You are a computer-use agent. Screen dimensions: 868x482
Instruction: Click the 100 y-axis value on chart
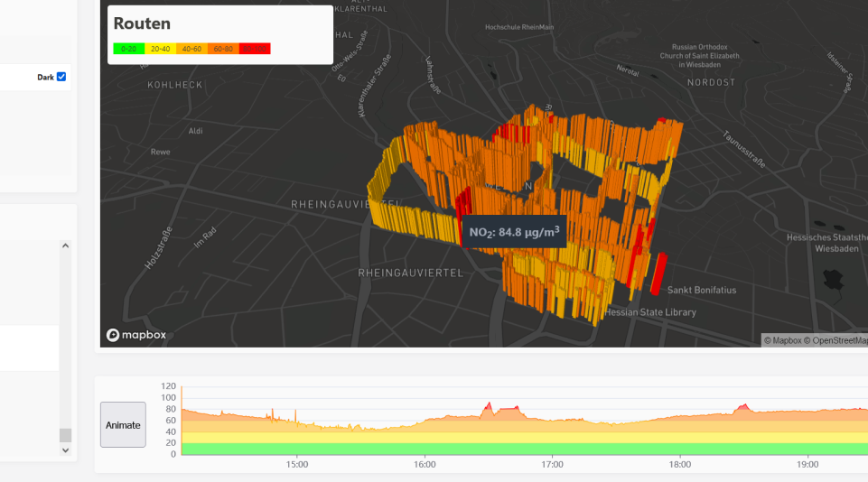[168, 397]
